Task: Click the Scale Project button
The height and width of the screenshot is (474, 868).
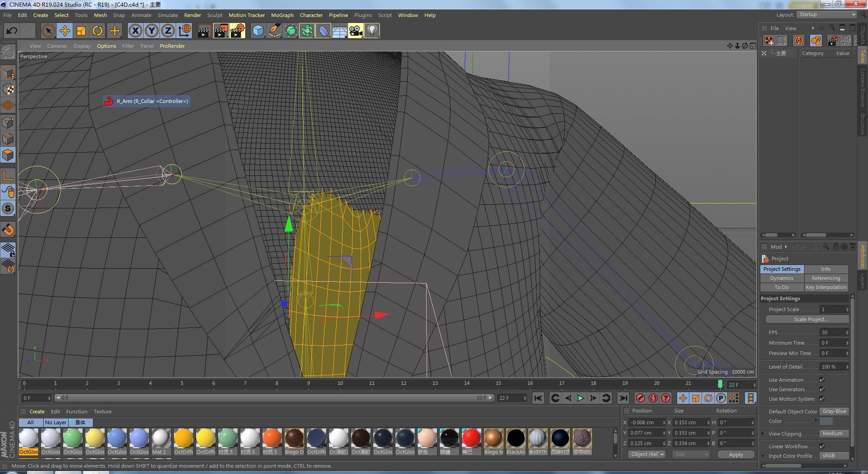Action: [x=807, y=319]
